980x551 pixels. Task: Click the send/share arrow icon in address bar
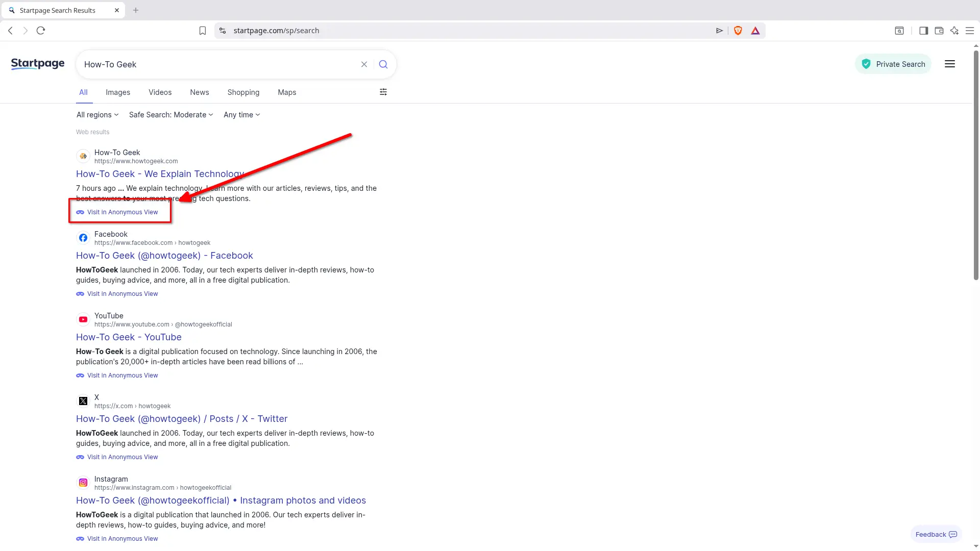[x=719, y=31]
